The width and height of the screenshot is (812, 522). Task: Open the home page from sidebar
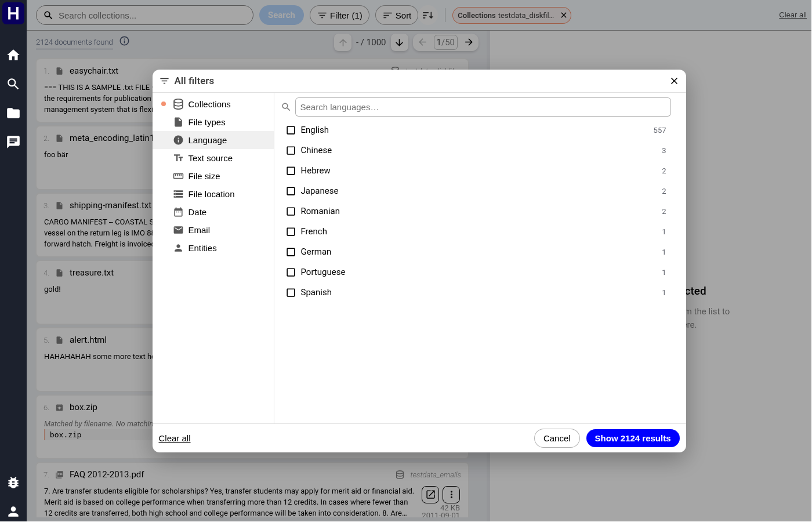[x=13, y=55]
